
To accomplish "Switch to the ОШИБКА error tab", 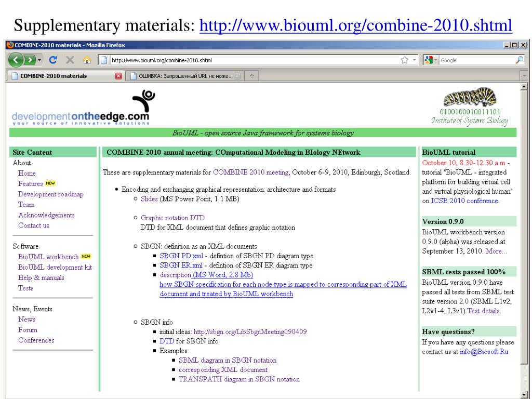I will pyautogui.click(x=185, y=76).
